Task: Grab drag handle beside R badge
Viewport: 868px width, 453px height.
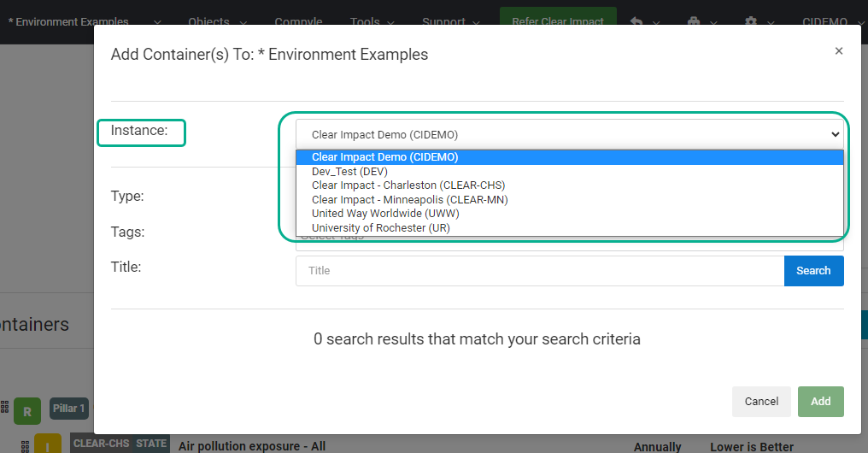Action: click(x=5, y=407)
